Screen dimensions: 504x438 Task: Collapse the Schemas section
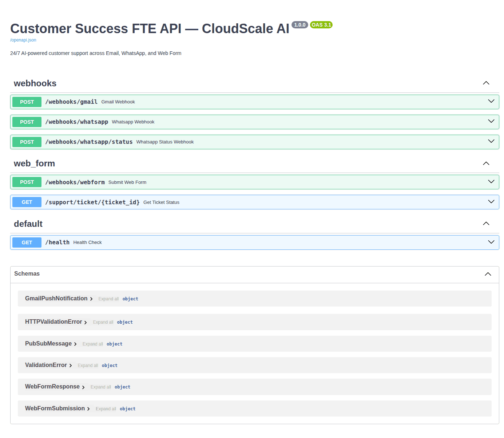click(488, 274)
